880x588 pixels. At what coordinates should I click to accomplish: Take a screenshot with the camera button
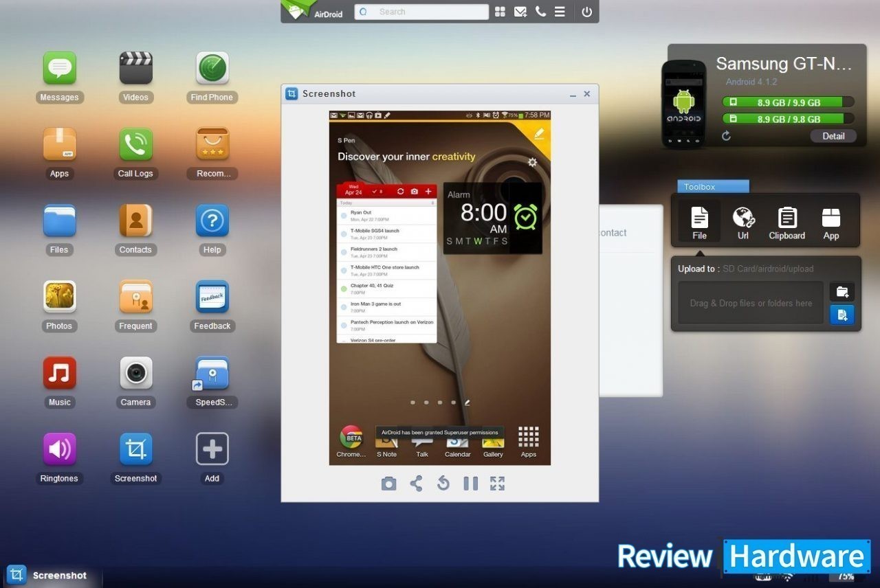[x=389, y=484]
